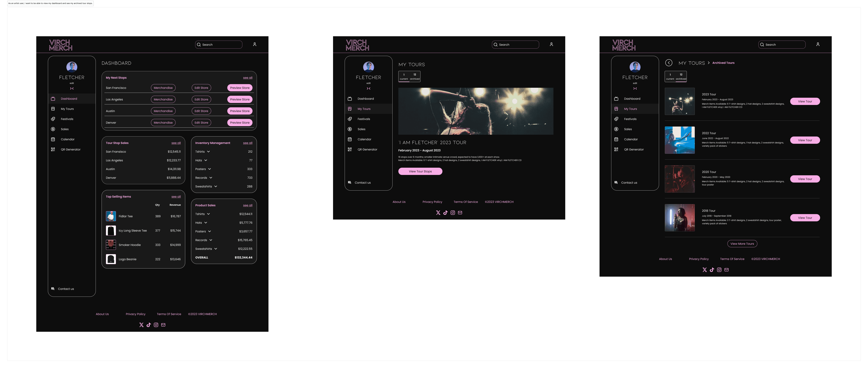Screen dimensions: 868x368
Task: Click Contact us chat icon on Dashboard sidebar
Action: click(x=53, y=289)
